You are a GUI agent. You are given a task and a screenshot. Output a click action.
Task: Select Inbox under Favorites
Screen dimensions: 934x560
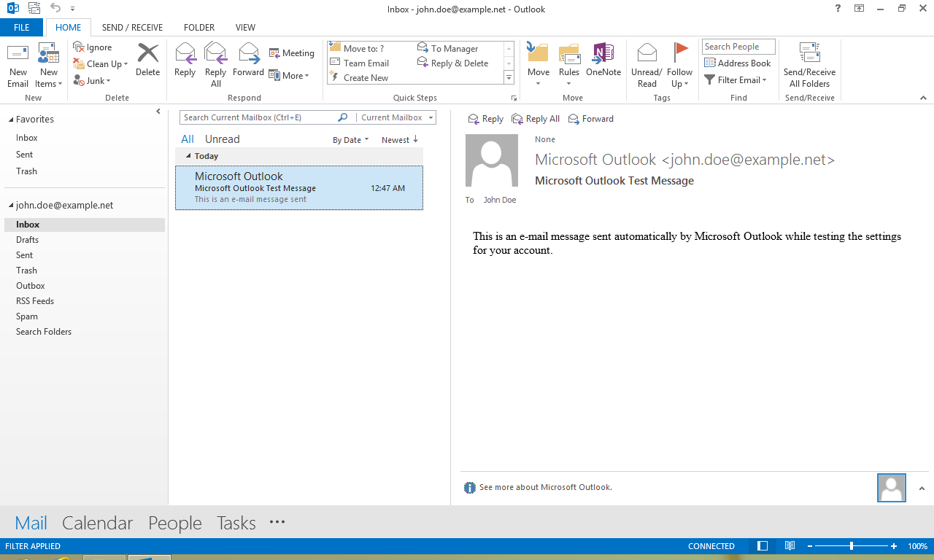[x=27, y=138]
